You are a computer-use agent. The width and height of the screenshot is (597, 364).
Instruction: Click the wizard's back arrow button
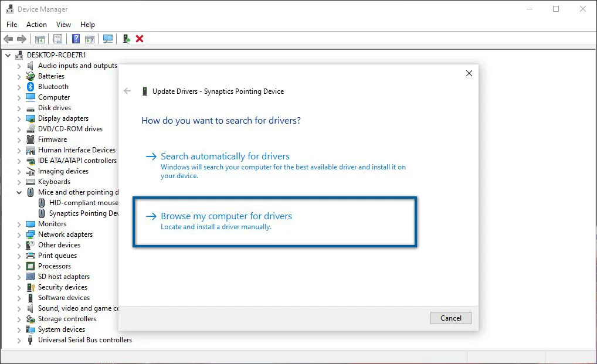pyautogui.click(x=127, y=91)
